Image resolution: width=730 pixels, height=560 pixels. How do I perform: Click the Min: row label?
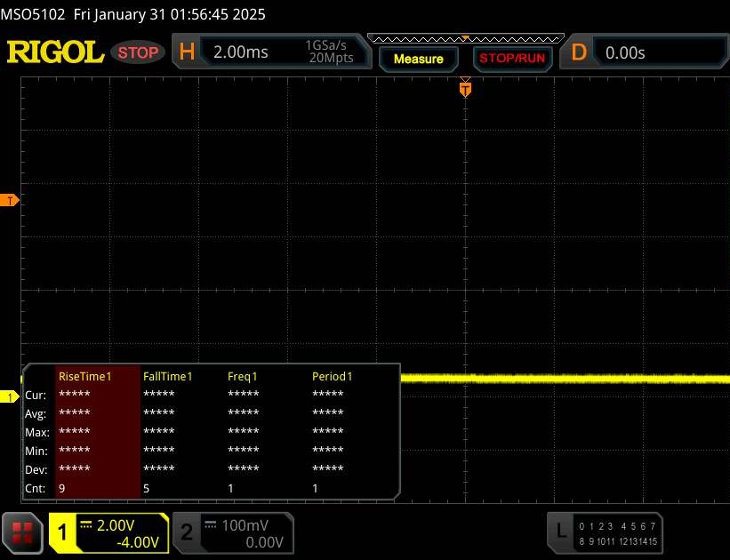(36, 451)
